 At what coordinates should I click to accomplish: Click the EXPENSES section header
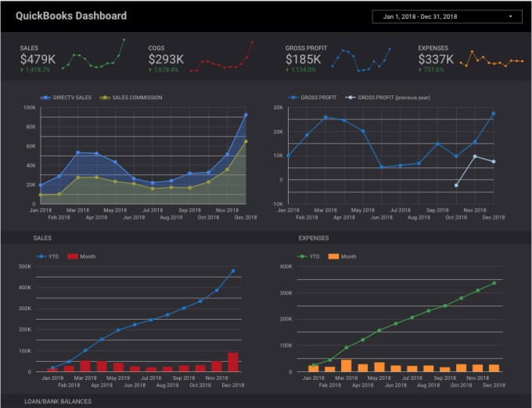pos(314,238)
